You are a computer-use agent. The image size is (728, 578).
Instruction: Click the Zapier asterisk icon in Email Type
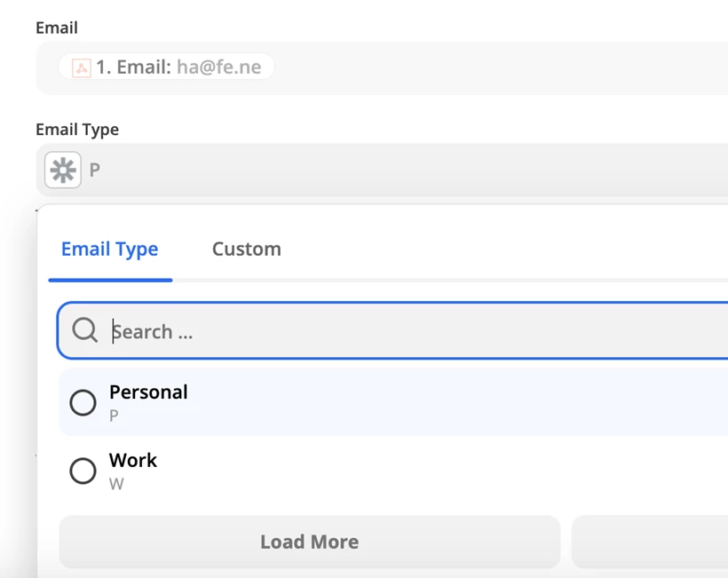point(63,170)
